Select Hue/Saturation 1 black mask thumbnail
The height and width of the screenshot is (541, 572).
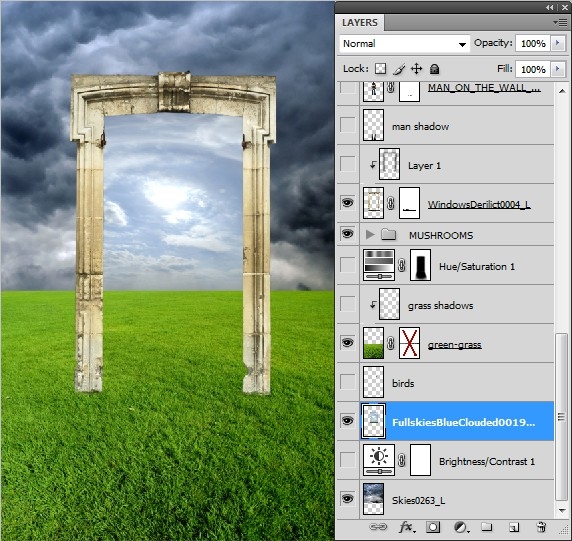421,265
